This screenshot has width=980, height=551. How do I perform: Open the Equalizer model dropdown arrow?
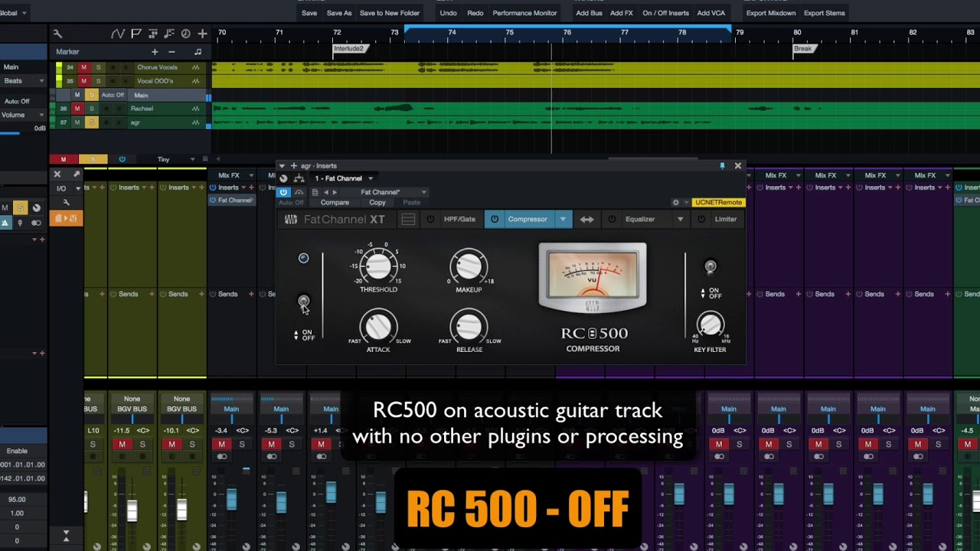(x=680, y=220)
